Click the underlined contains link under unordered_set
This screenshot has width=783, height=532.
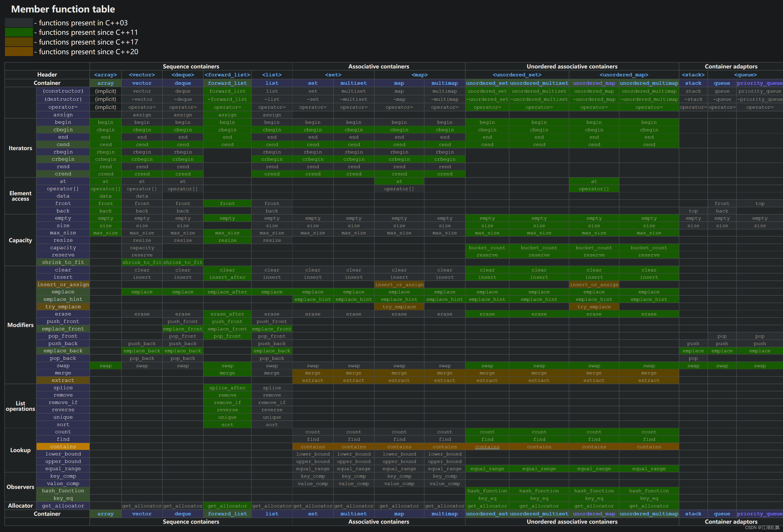click(x=487, y=447)
